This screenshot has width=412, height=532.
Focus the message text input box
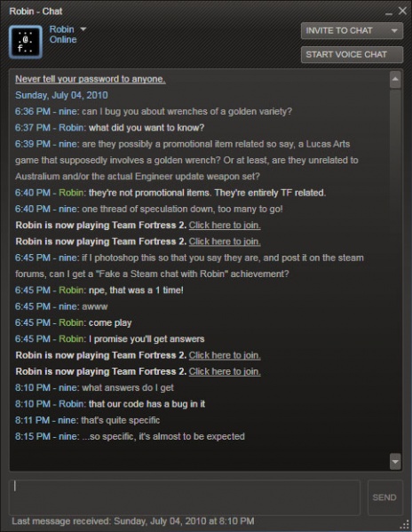185,497
